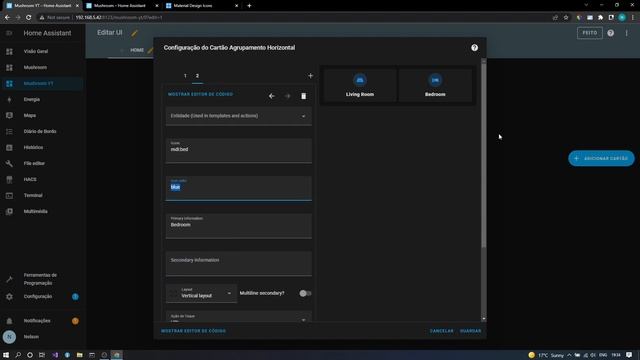Switch to card tab 2
The height and width of the screenshot is (360, 640).
pos(197,76)
